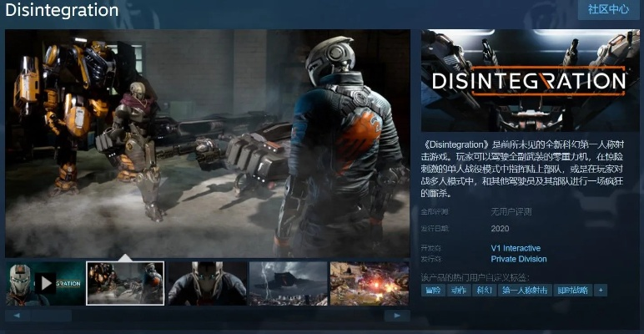This screenshot has width=644, height=334.
Task: Play the trailer video thumbnail
Action: [45, 283]
